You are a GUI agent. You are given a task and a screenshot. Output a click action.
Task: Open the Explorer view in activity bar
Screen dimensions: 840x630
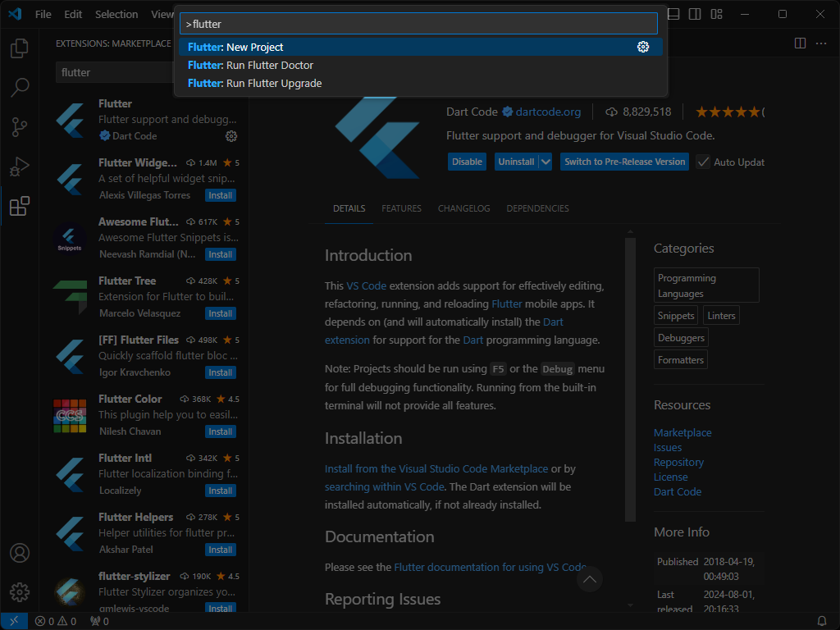pyautogui.click(x=20, y=48)
